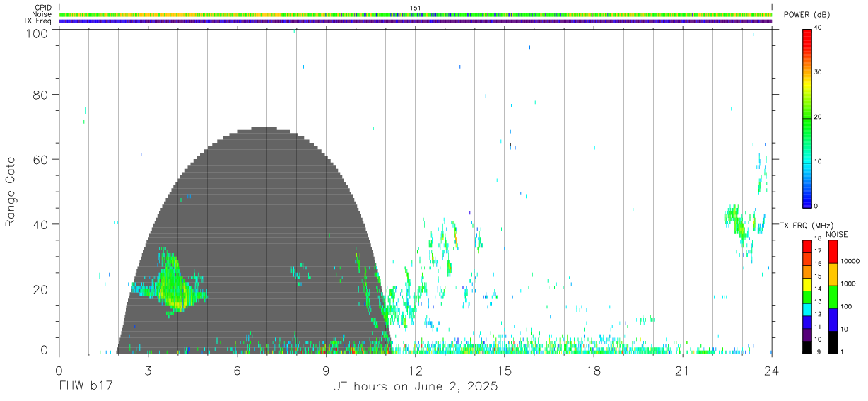This screenshot has height=401, width=868.
Task: Click the station label FHW b17
Action: click(x=86, y=387)
